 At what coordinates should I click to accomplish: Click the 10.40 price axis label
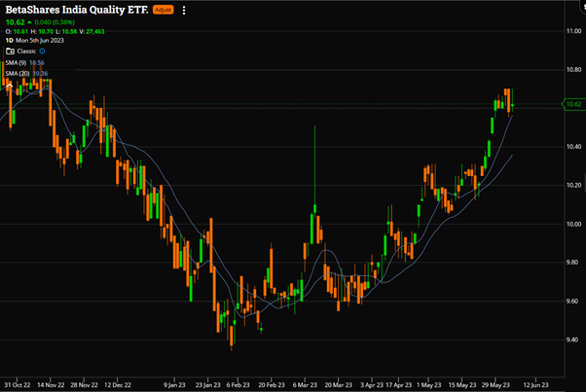573,147
